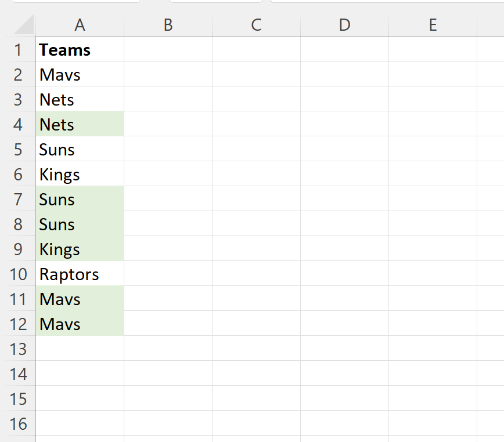The image size is (504, 442).
Task: Select the Raptors cell
Action: [x=80, y=273]
